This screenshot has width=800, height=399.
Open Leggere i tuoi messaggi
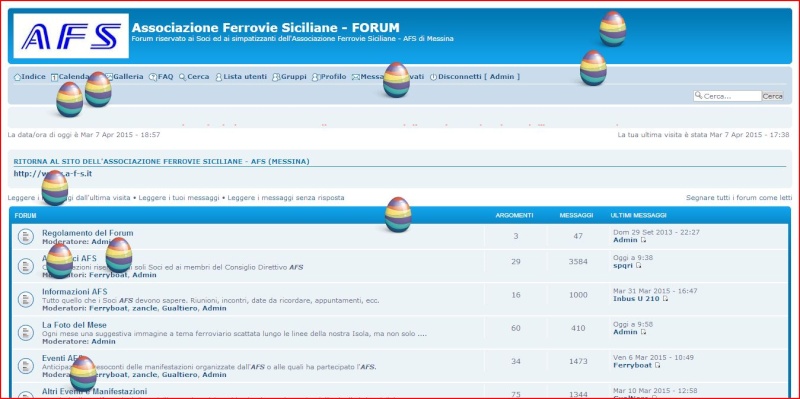[x=179, y=197]
